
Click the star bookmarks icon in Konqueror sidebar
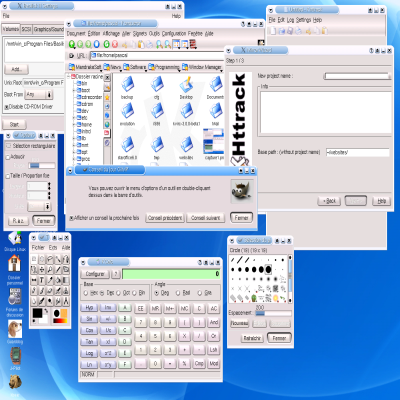(x=107, y=97)
